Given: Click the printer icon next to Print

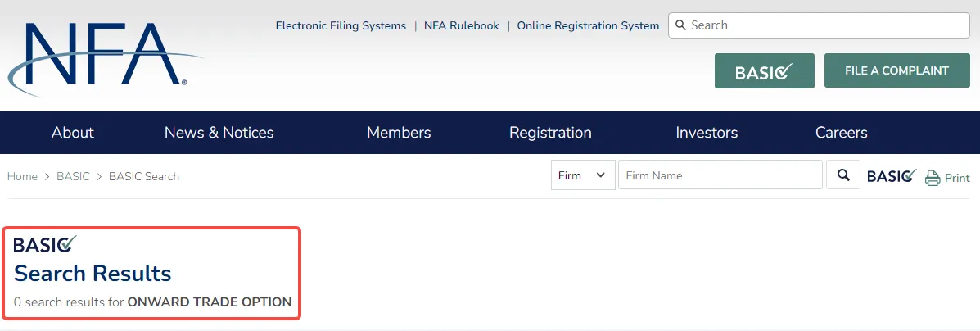Looking at the screenshot, I should click(x=933, y=178).
